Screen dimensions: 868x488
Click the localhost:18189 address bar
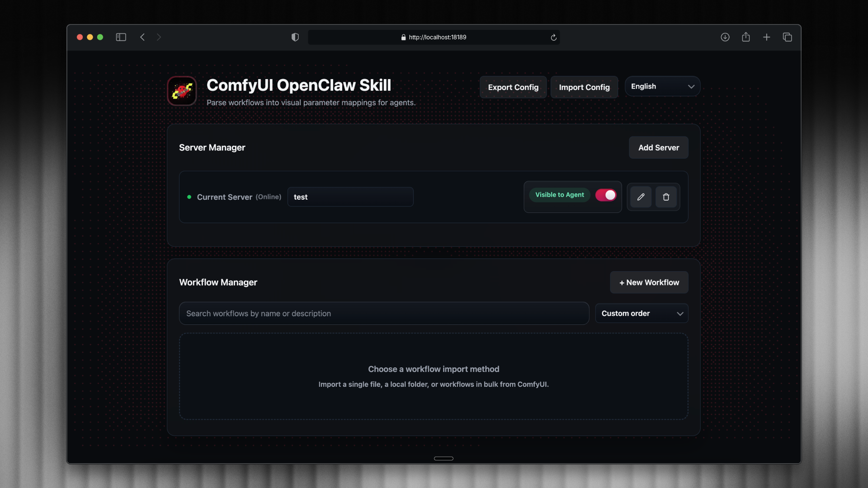click(434, 38)
